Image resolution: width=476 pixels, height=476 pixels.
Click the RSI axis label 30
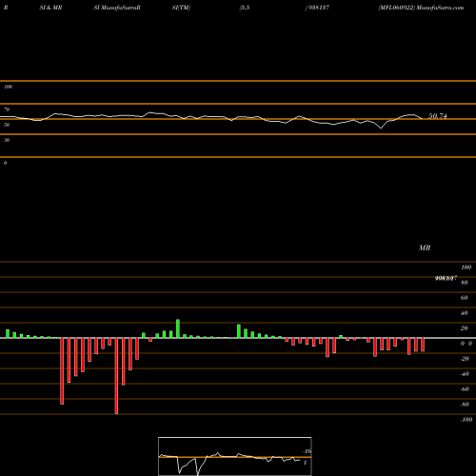click(7, 140)
